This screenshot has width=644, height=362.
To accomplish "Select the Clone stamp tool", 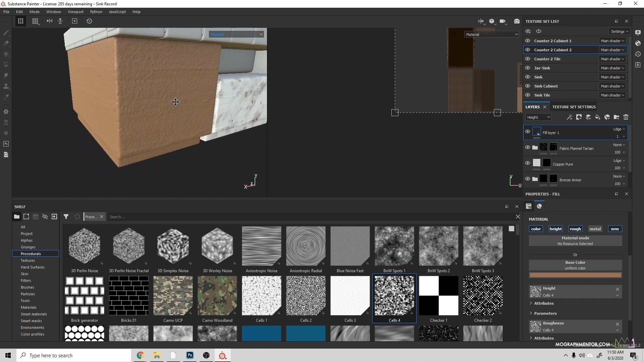I will point(6,86).
